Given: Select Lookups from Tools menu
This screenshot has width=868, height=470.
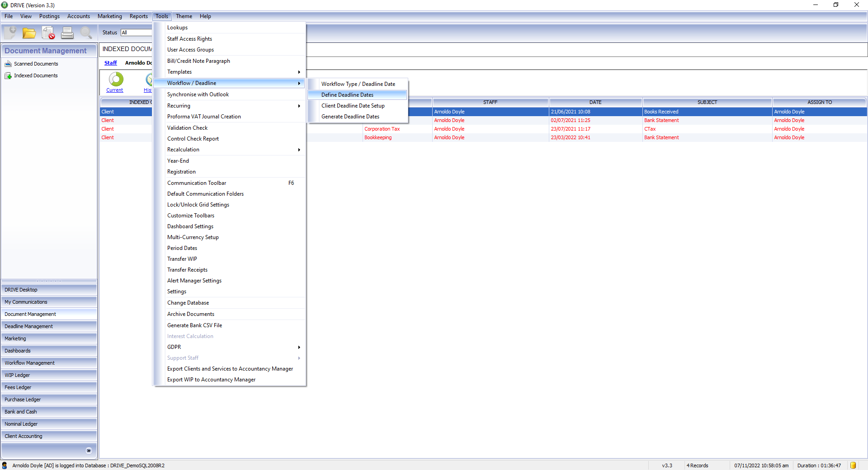Looking at the screenshot, I should click(x=229, y=28).
